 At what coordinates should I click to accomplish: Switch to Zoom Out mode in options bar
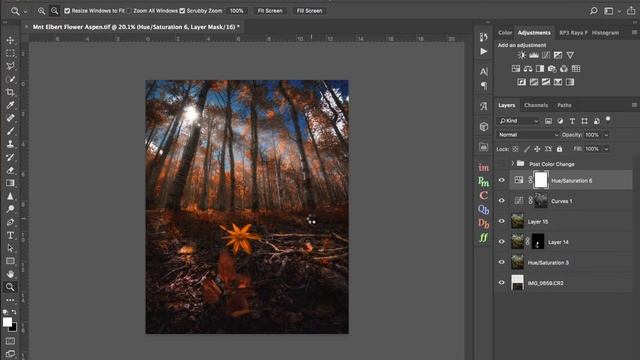[x=54, y=11]
